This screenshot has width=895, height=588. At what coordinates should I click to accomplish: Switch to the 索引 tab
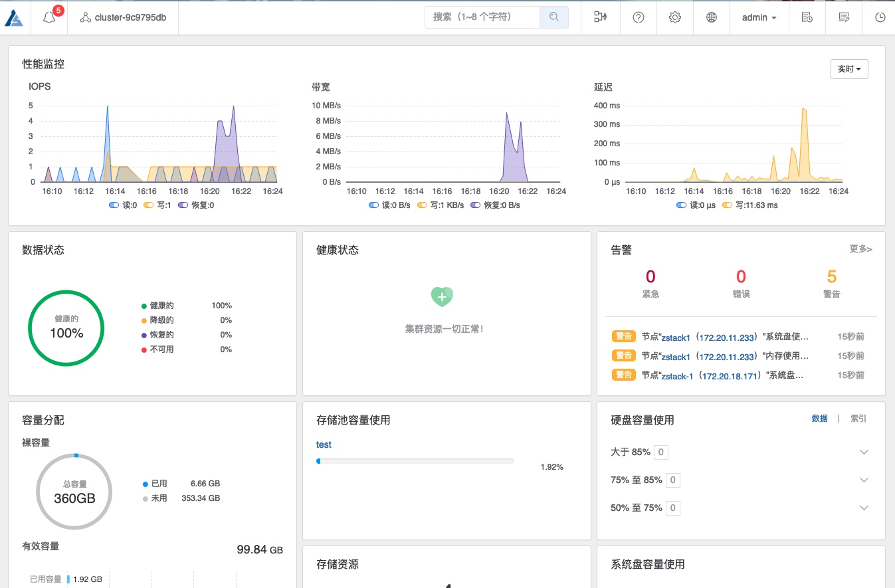tap(858, 419)
